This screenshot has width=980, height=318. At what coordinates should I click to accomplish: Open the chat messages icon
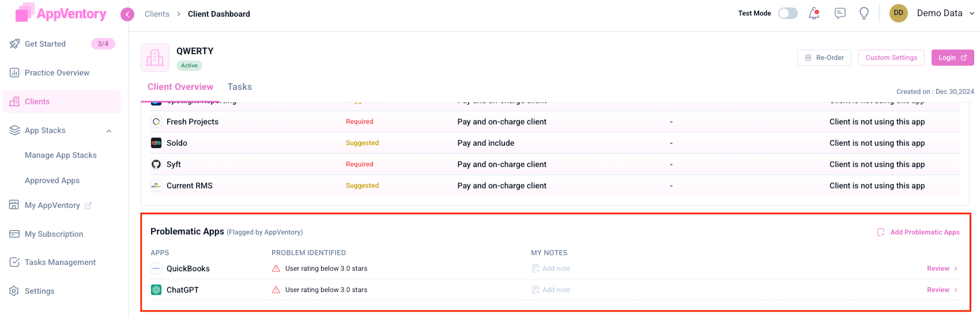tap(840, 13)
